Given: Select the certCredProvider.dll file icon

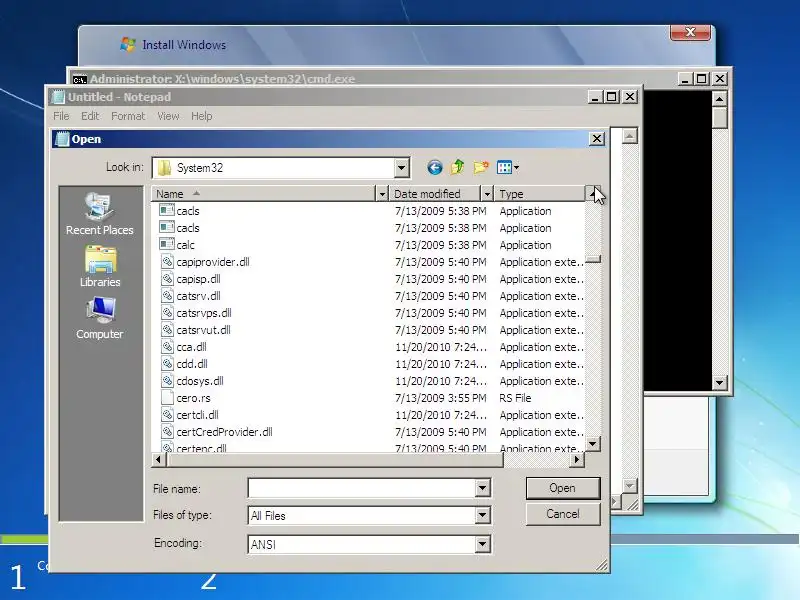Looking at the screenshot, I should click(167, 432).
